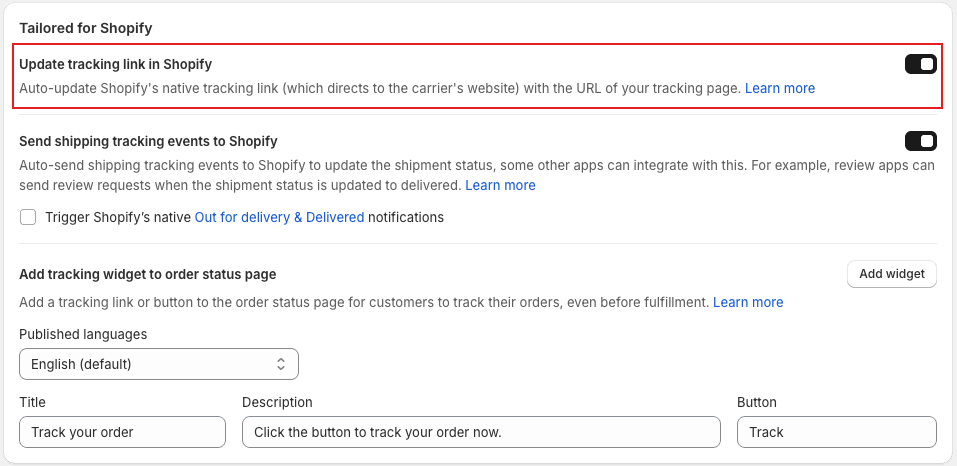This screenshot has width=957, height=466.
Task: Select the Button field containing Track
Action: 837,432
